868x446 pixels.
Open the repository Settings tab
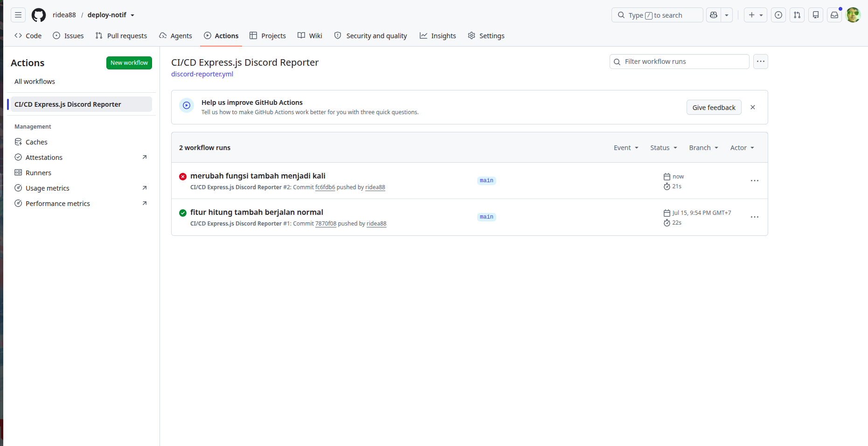[486, 36]
